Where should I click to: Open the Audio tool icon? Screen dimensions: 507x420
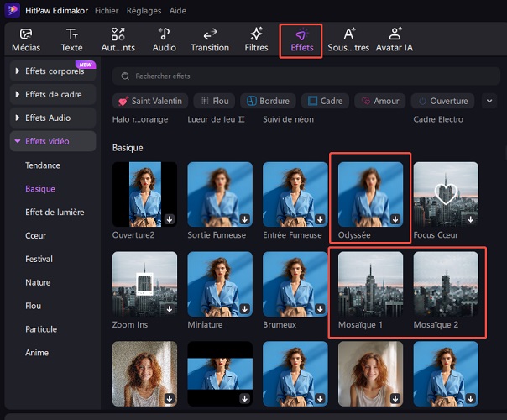pyautogui.click(x=164, y=34)
